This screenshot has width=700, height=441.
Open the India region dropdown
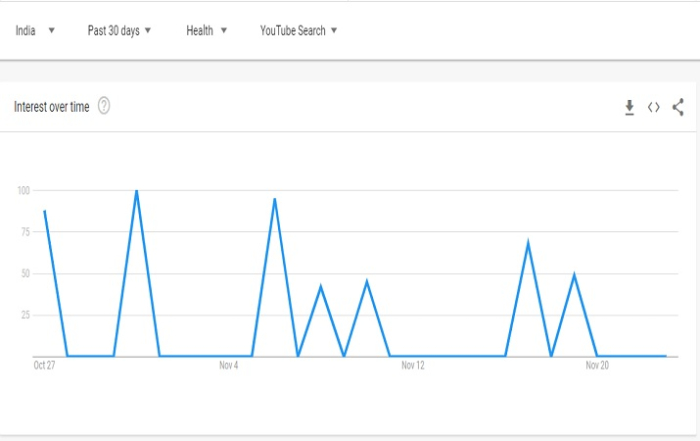(x=35, y=30)
